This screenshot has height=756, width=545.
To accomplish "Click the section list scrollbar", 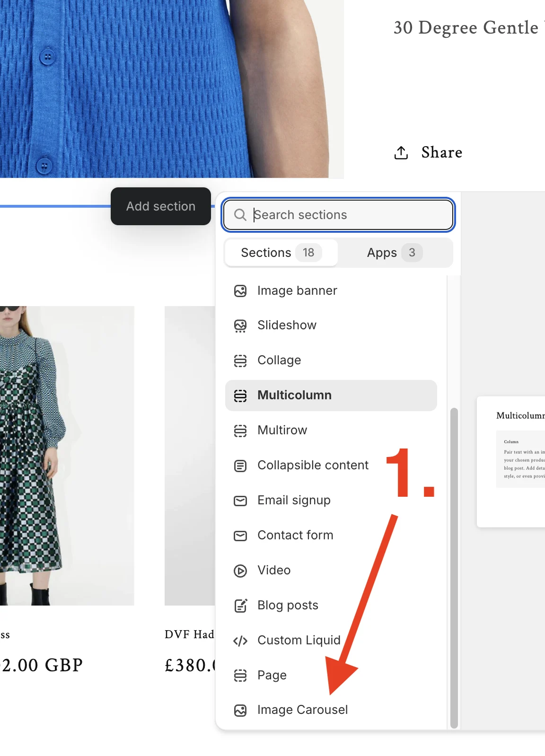I will coord(454,568).
